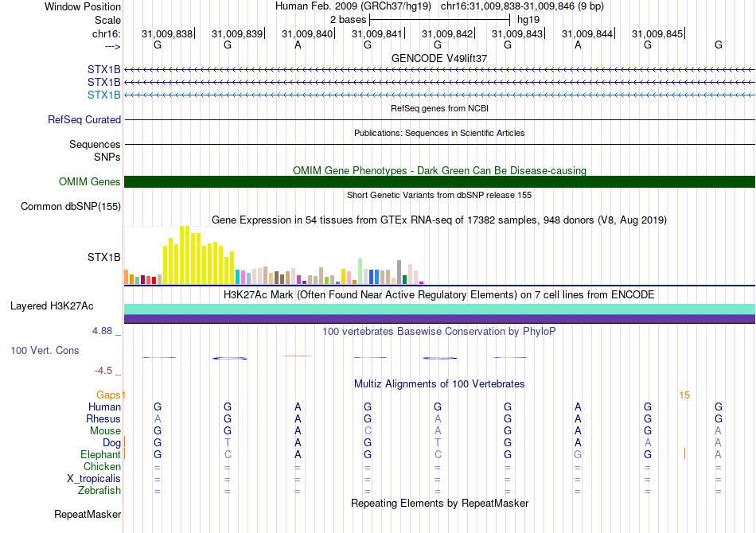
Task: Click the chr16: position label
Action: (106, 33)
